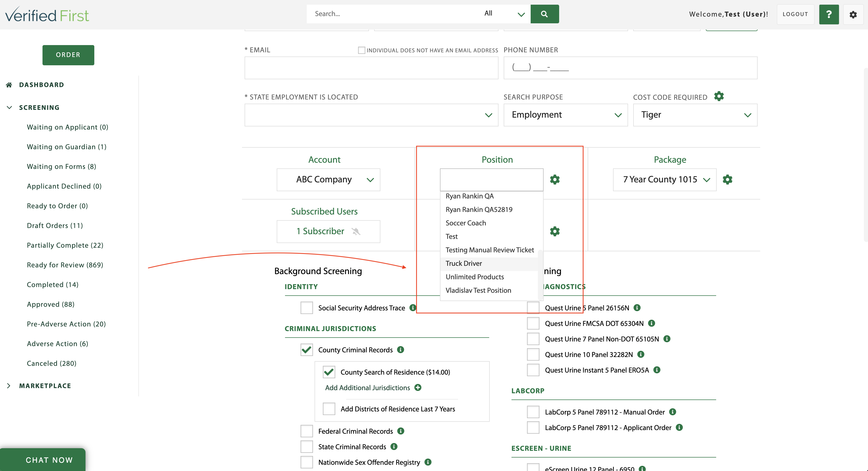Click gear icon below Position dropdown list
Viewport: 868px width, 471px height.
click(x=555, y=231)
